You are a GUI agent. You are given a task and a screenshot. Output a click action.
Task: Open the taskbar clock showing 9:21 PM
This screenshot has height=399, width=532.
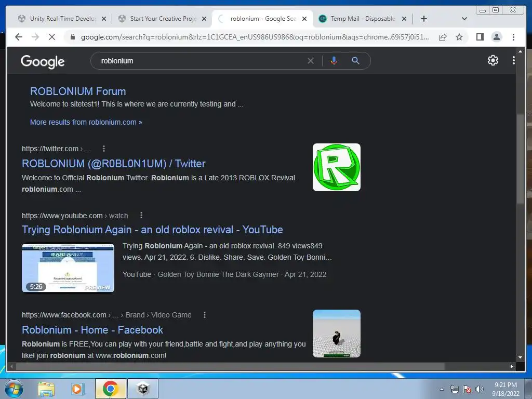coord(506,389)
